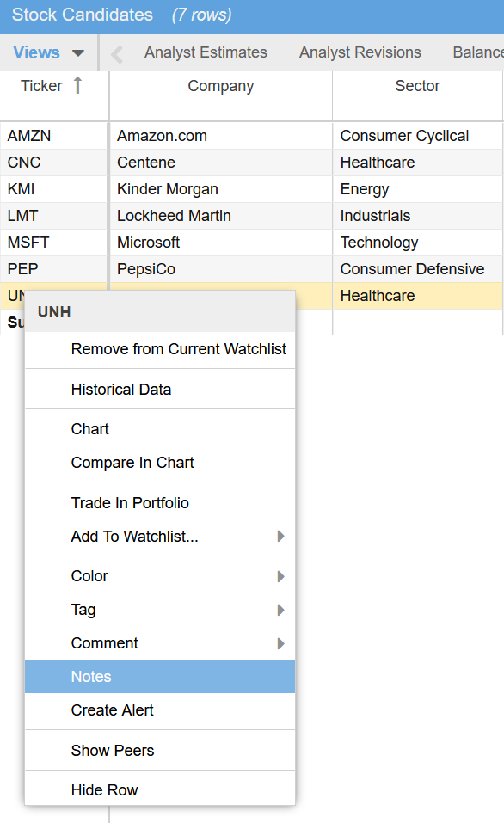This screenshot has width=504, height=823.
Task: Select Hide Row menu item
Action: coord(160,790)
